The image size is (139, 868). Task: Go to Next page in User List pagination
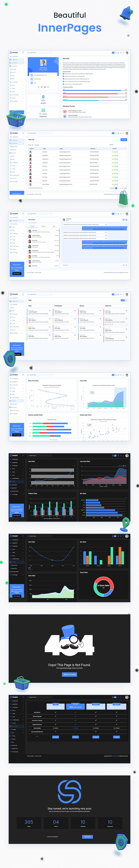(x=125, y=188)
